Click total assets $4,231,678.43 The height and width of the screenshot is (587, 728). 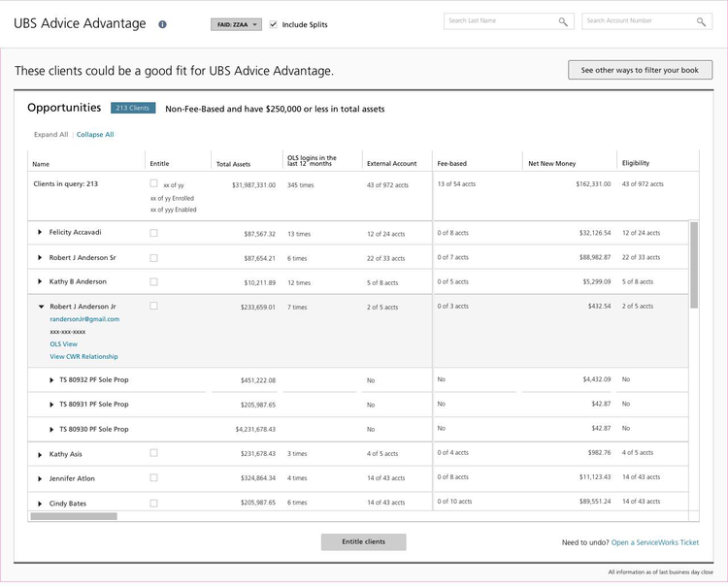(x=255, y=429)
